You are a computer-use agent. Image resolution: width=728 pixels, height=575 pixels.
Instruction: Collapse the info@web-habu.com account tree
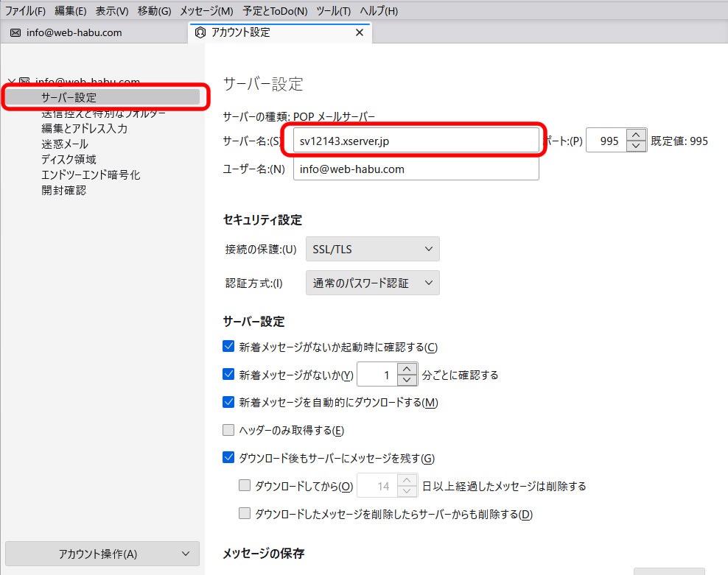pyautogui.click(x=10, y=81)
